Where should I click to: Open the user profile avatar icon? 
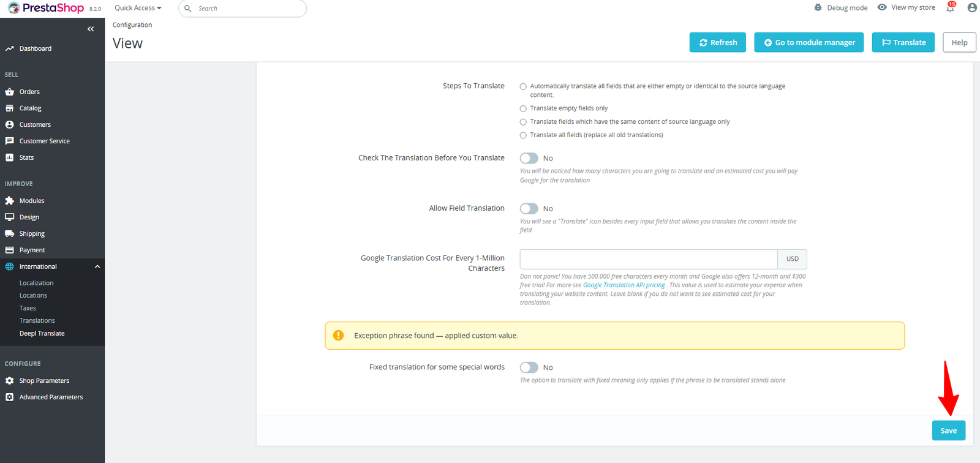[x=972, y=8]
